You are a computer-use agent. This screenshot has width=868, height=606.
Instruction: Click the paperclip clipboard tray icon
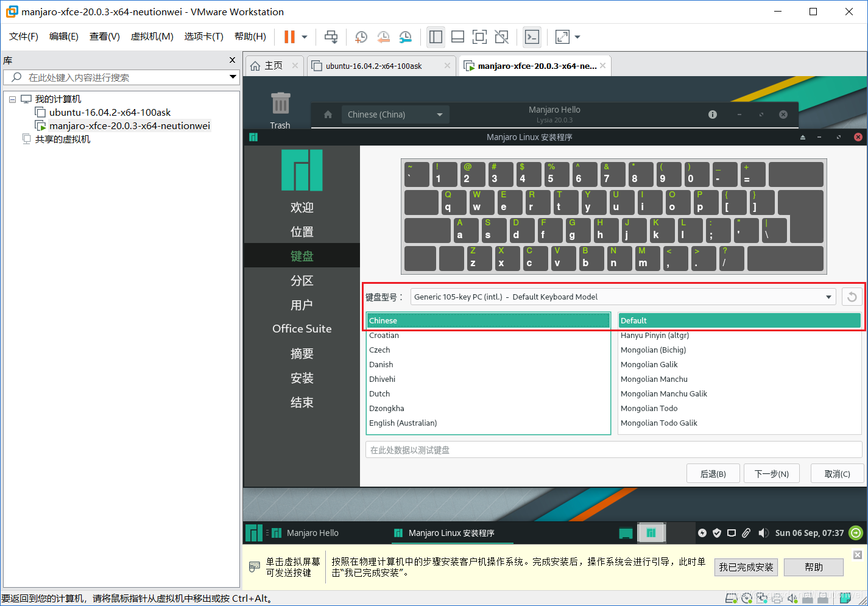coord(746,533)
